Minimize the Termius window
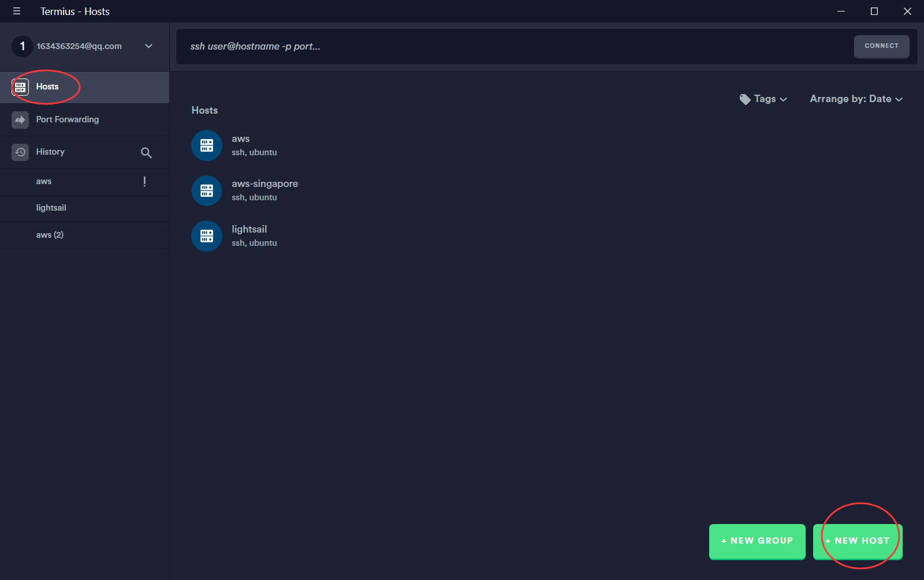 click(841, 11)
